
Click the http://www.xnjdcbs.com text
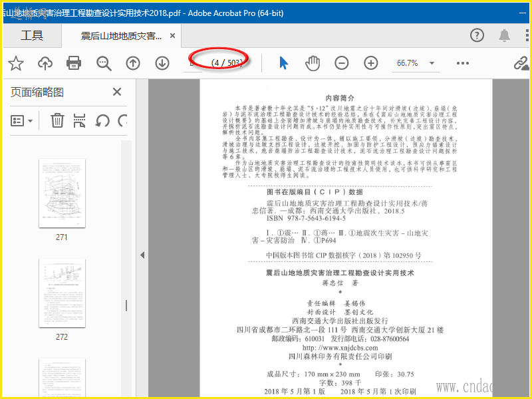[340, 348]
